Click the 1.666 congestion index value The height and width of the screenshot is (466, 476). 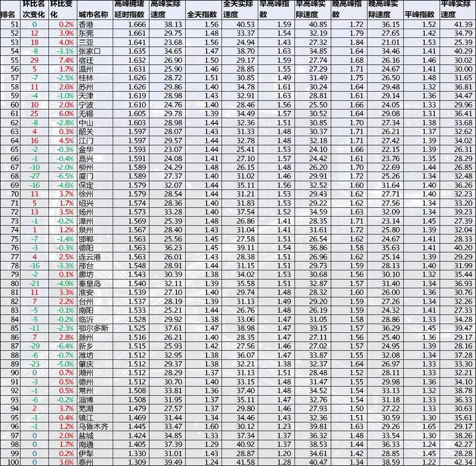coord(137,25)
